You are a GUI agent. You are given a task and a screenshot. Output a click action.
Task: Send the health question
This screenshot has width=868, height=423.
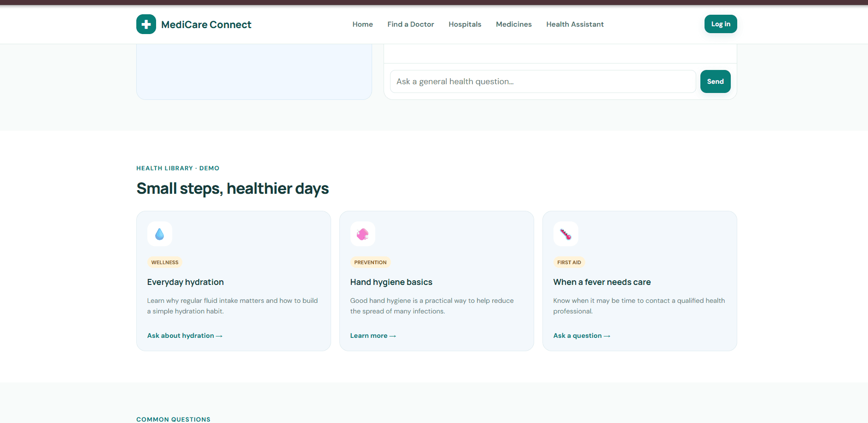point(716,81)
